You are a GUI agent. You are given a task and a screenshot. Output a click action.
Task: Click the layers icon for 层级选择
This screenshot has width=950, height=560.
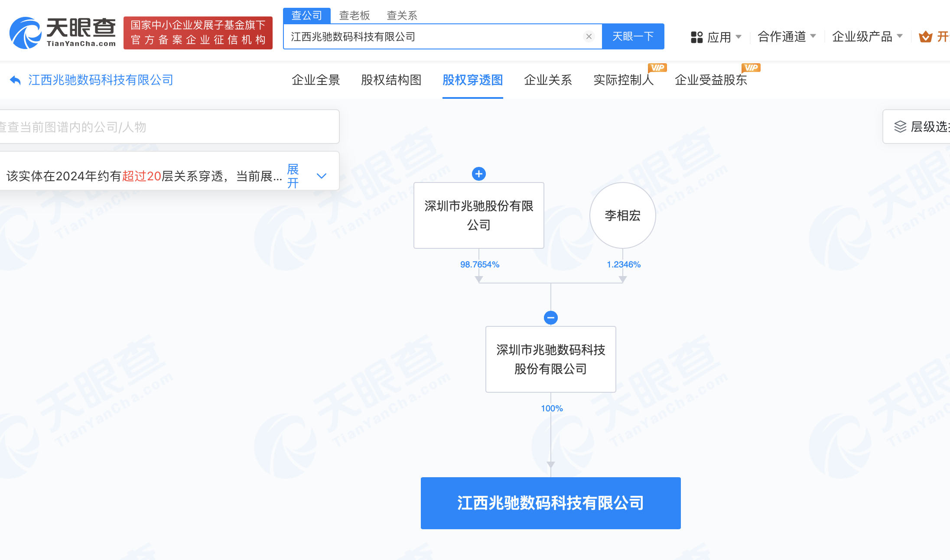tap(900, 127)
